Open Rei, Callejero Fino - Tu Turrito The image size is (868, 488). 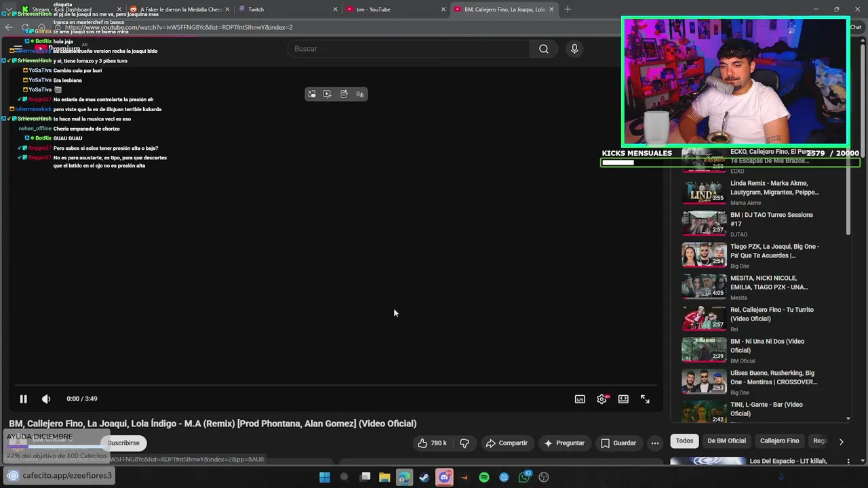coord(772,314)
